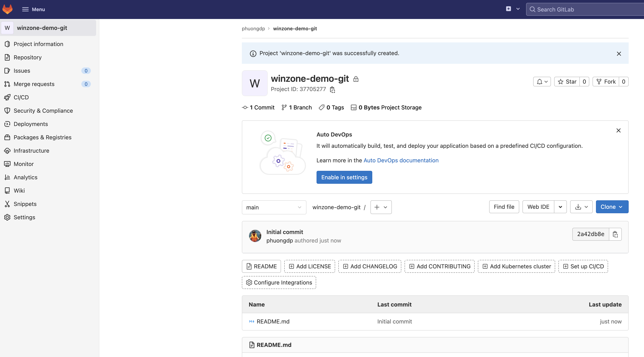Screen dimensions: 644x357
Task: Click README.md preview header link
Action: point(274,345)
